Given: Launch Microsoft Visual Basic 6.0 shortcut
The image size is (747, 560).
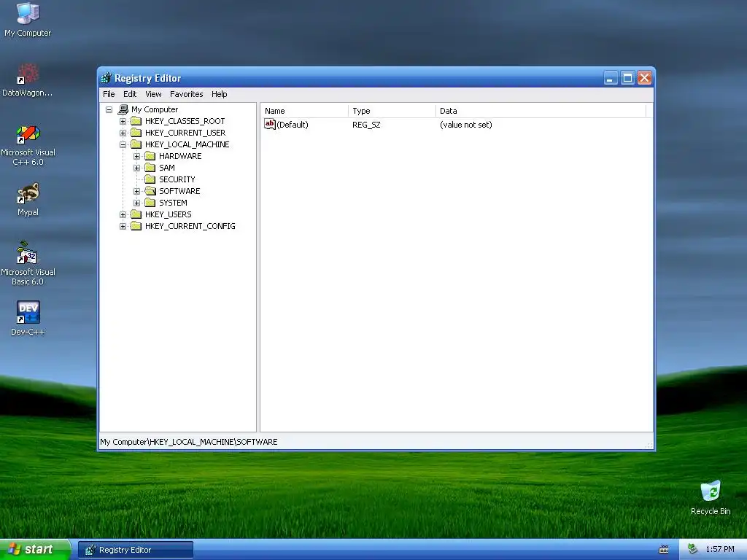Looking at the screenshot, I should point(28,263).
